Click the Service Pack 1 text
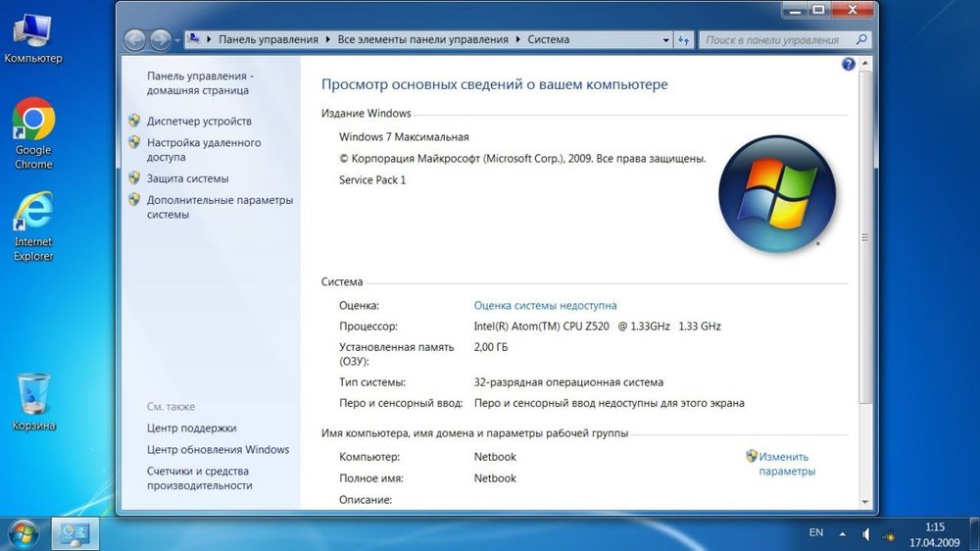The image size is (980, 551). (x=371, y=180)
